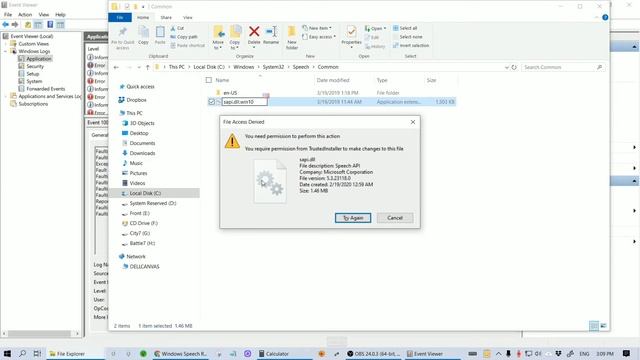This screenshot has height=360, width=640.
Task: Open the Easy access dropdown
Action: pyautogui.click(x=319, y=37)
